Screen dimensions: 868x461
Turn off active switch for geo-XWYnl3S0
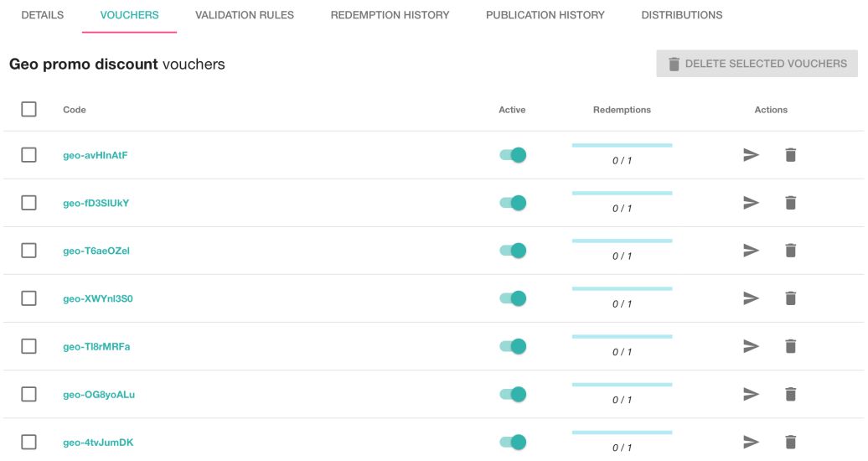pos(513,298)
